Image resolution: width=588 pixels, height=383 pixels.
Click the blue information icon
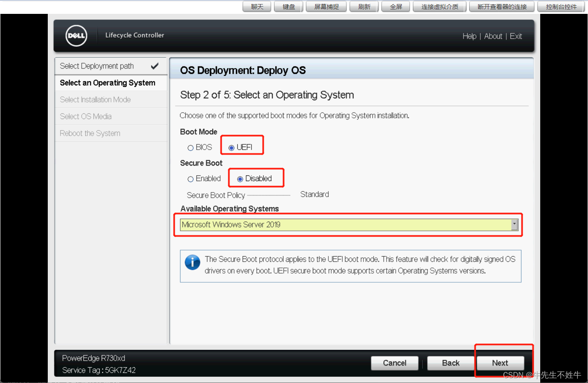point(192,262)
